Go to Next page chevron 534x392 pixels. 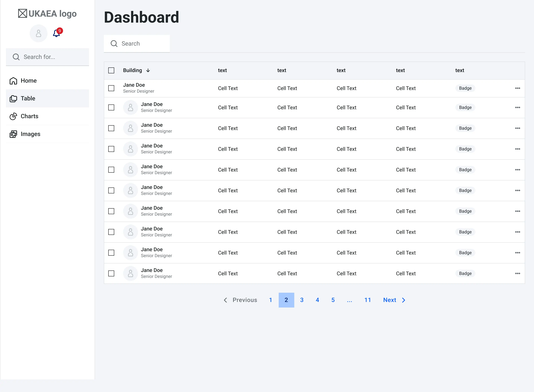click(x=403, y=300)
